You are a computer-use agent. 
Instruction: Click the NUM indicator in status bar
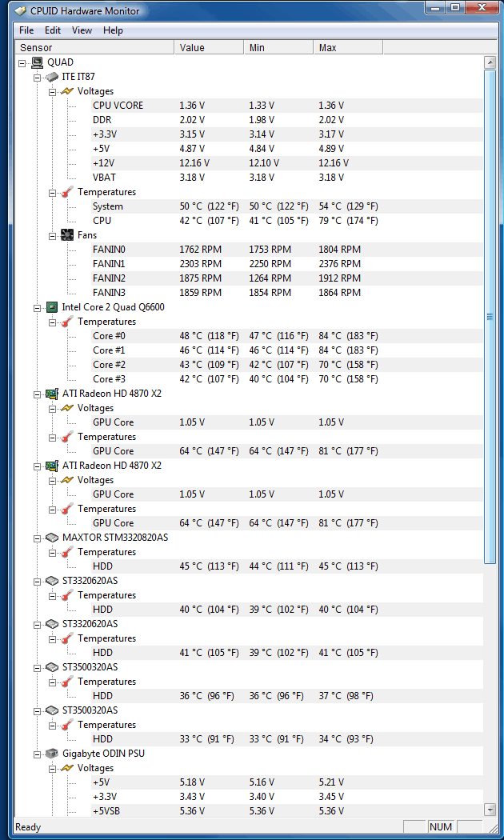click(x=440, y=827)
